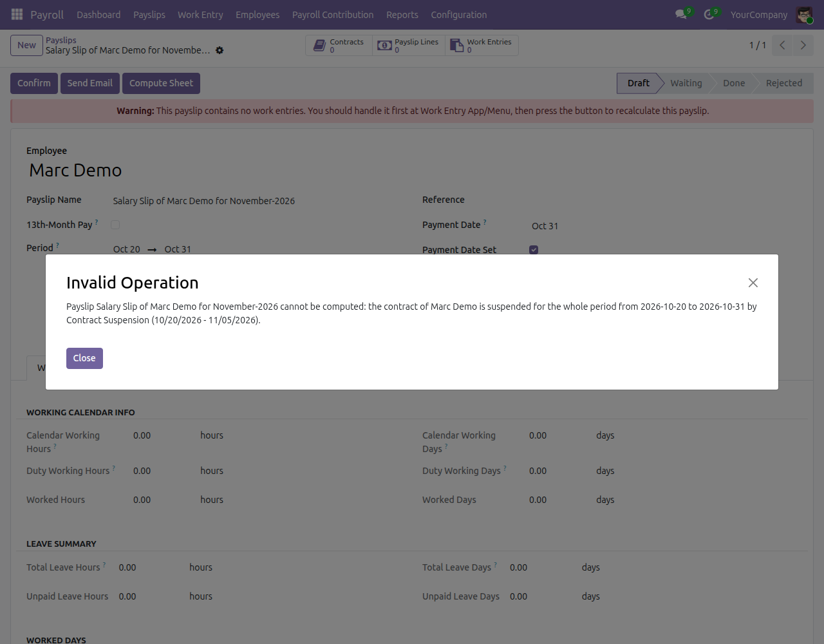Viewport: 824px width, 644px height.
Task: Open the Work Entry menu
Action: pos(200,15)
